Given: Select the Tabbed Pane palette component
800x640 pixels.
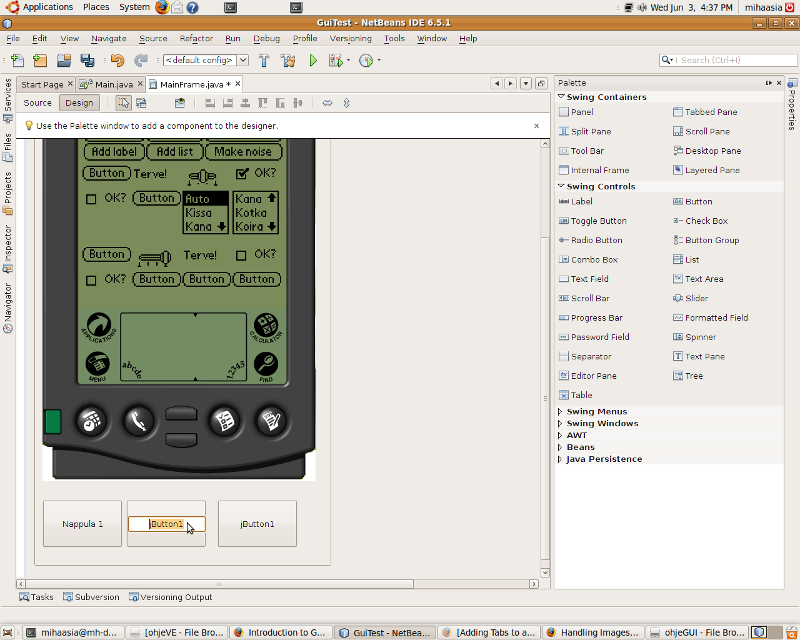Looking at the screenshot, I should tap(705, 112).
